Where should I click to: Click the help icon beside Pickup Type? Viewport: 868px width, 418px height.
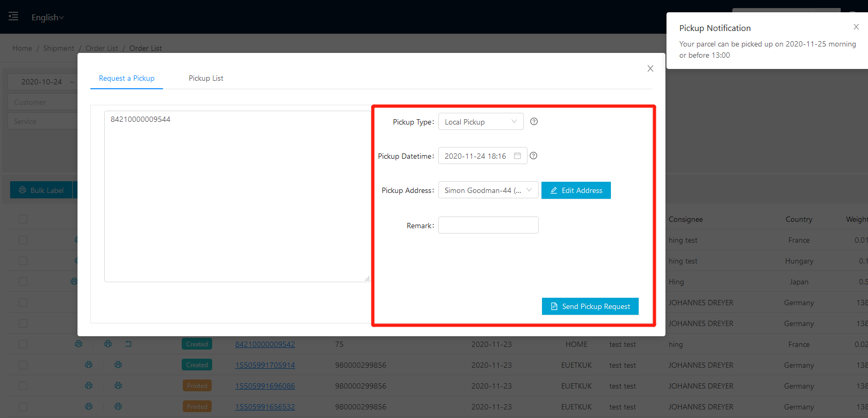(533, 122)
